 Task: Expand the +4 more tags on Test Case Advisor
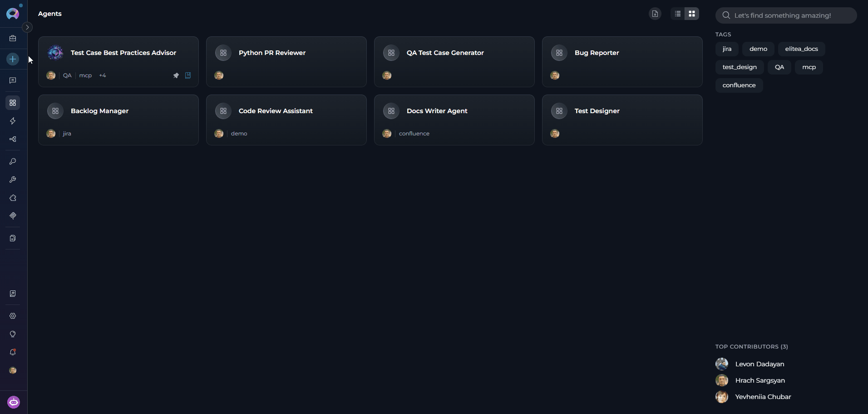(103, 75)
